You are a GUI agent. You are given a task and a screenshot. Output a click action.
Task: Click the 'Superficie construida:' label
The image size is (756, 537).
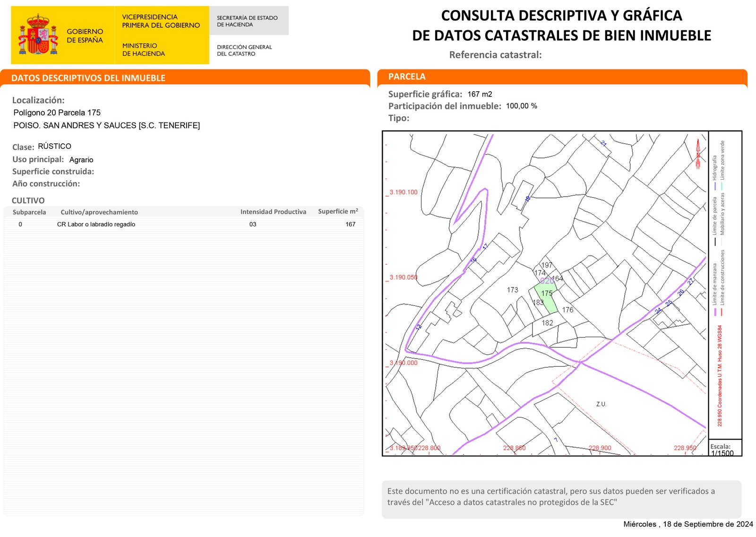click(53, 172)
